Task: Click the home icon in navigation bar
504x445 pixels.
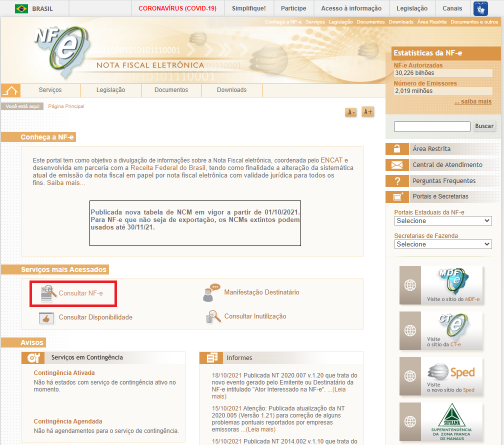Action: pos(10,90)
